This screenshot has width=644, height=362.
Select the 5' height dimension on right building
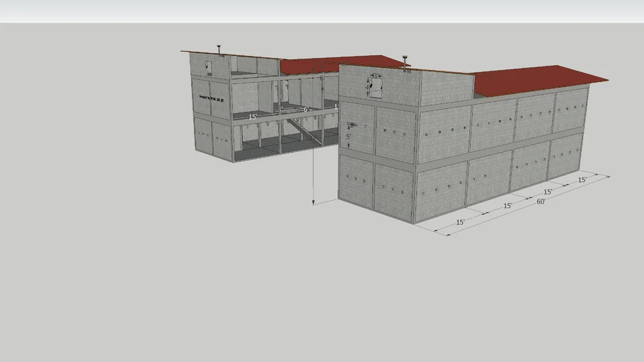[348, 137]
